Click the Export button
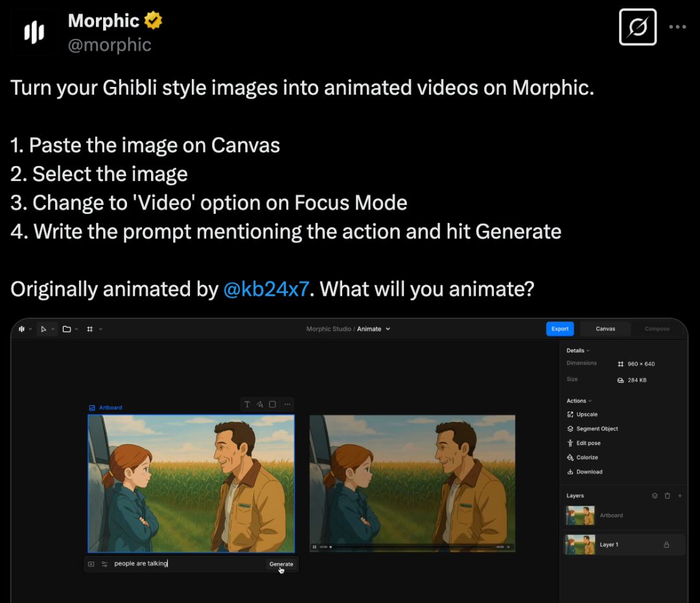700x603 pixels. (559, 329)
